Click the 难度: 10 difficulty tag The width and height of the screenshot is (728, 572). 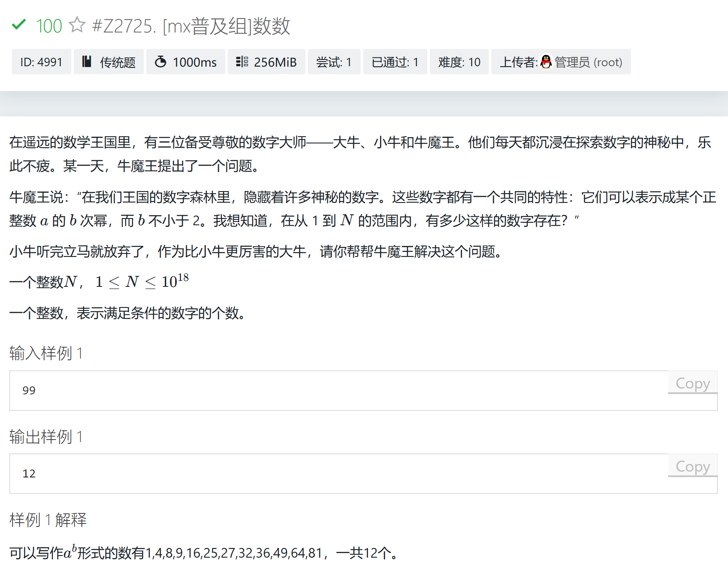(x=459, y=62)
